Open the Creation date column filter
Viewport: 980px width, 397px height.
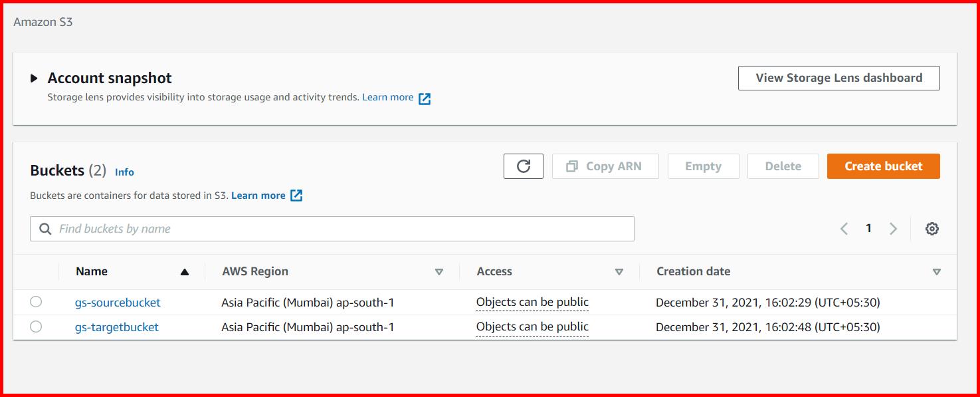point(937,271)
